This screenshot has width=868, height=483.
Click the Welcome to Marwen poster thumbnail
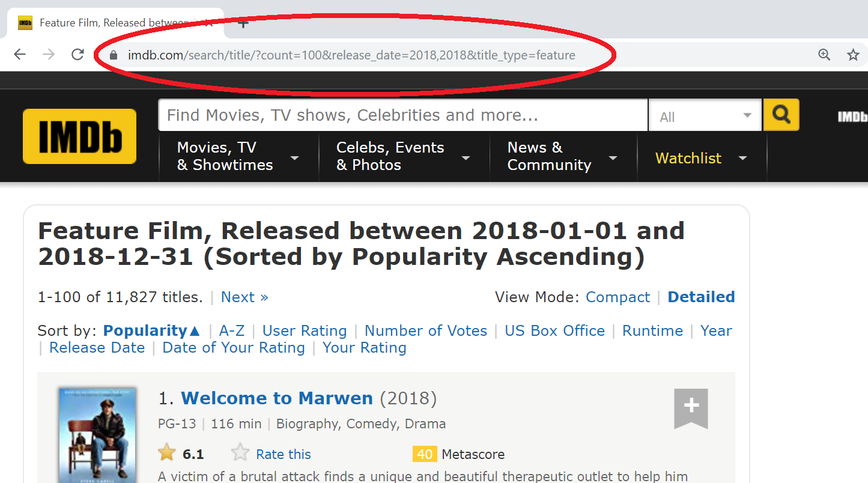(x=98, y=436)
